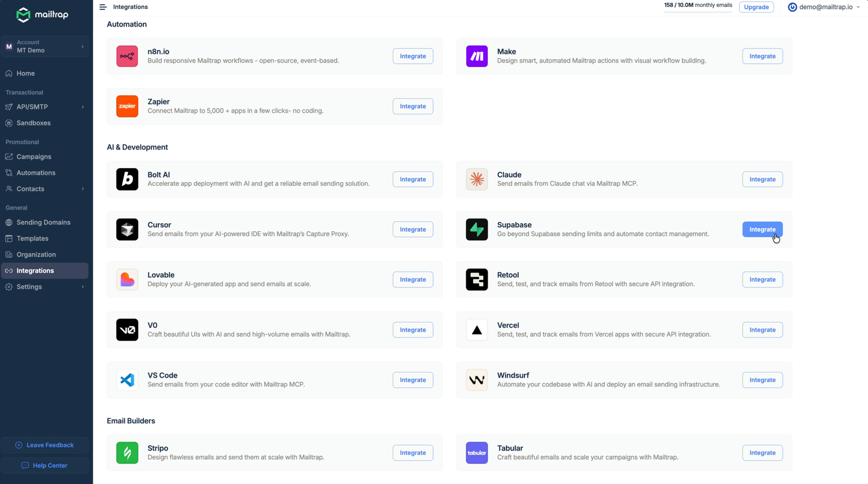This screenshot has width=868, height=484.
Task: Go to Sending Domains
Action: (x=45, y=223)
